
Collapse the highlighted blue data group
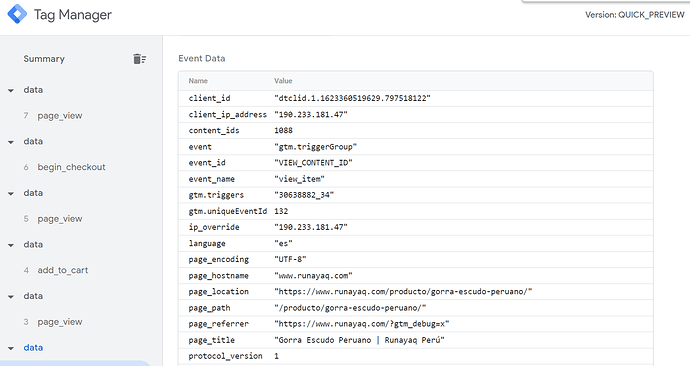(x=11, y=348)
